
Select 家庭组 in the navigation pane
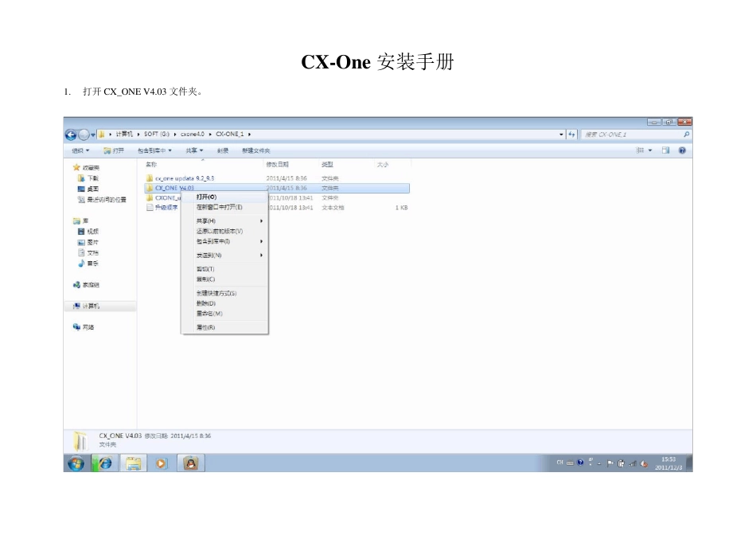pos(86,285)
